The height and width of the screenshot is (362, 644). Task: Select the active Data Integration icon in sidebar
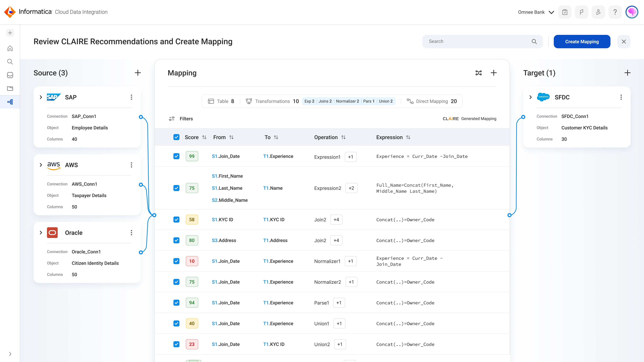click(x=10, y=102)
